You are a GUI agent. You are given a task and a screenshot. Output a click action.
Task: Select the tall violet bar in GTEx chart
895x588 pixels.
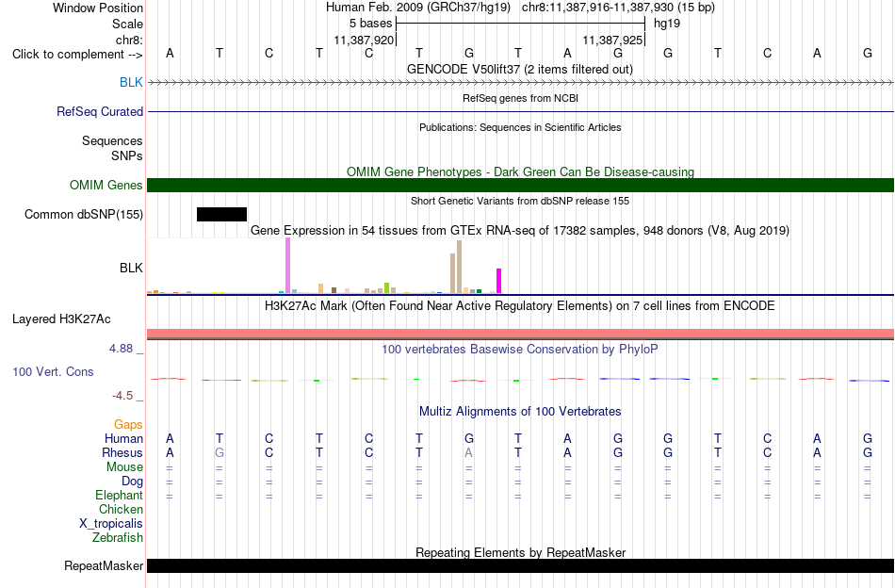click(x=287, y=266)
